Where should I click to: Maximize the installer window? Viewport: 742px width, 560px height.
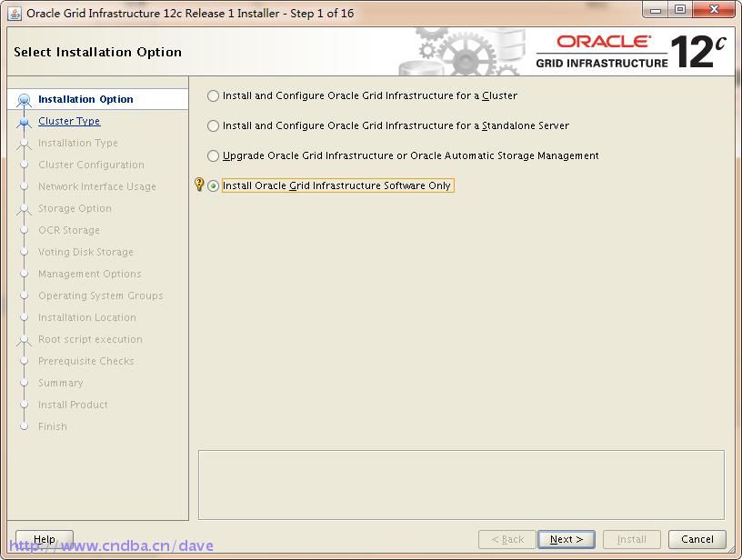point(680,10)
